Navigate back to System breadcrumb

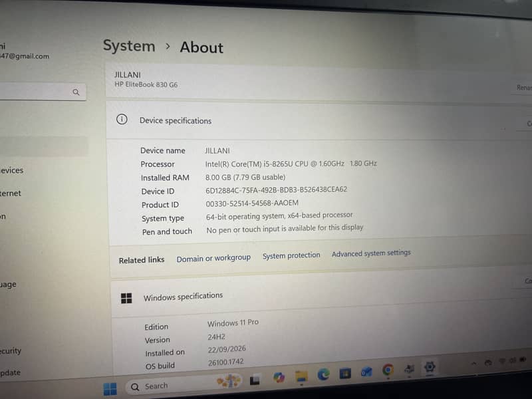click(x=129, y=46)
